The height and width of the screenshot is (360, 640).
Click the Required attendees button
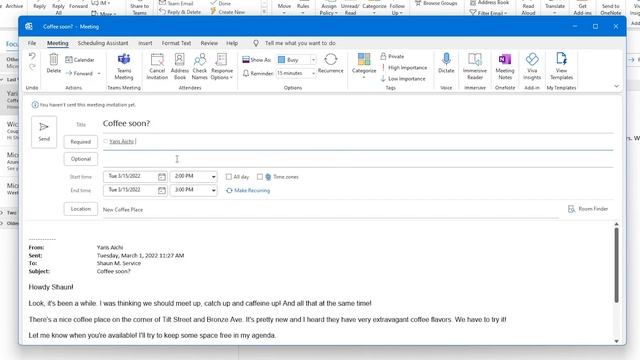click(x=81, y=142)
